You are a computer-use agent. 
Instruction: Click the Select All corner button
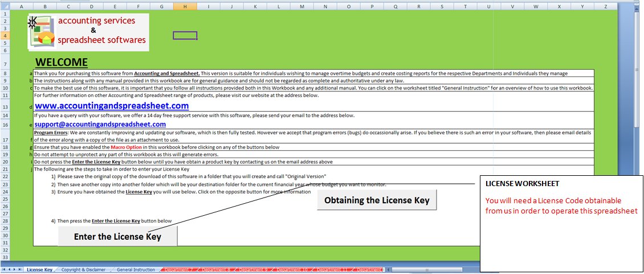click(5, 7)
